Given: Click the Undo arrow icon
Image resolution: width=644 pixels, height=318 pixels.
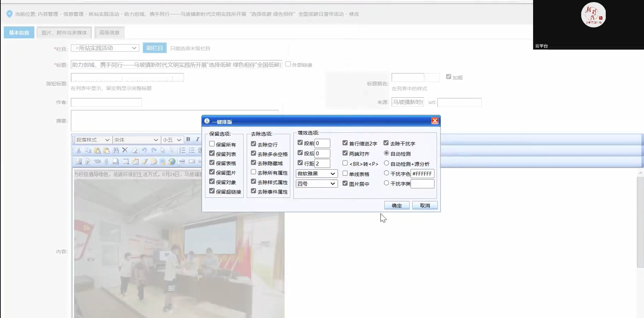Looking at the screenshot, I should point(144,150).
